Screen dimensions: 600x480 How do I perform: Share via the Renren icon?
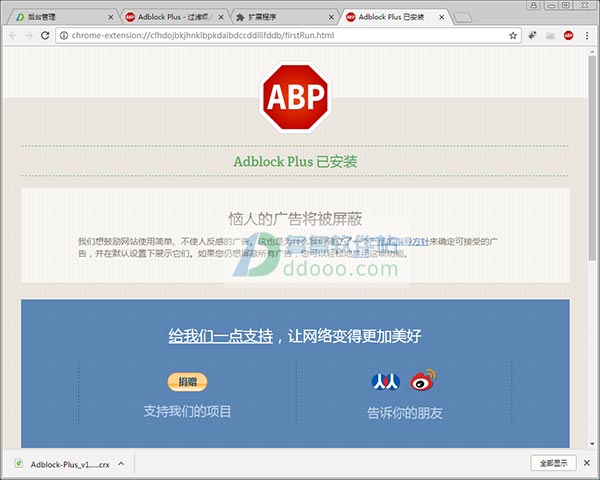(386, 381)
